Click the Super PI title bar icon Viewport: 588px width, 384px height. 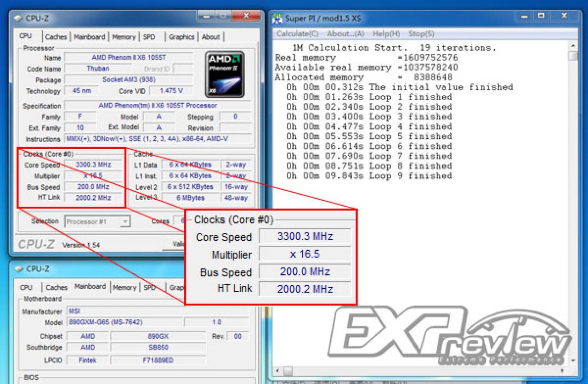tap(277, 18)
